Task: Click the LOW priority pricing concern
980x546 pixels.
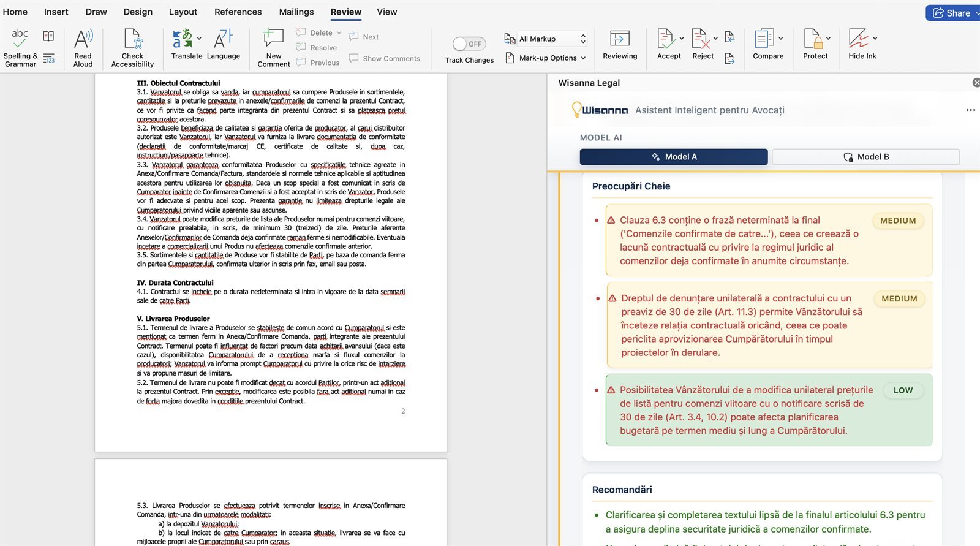Action: click(769, 410)
